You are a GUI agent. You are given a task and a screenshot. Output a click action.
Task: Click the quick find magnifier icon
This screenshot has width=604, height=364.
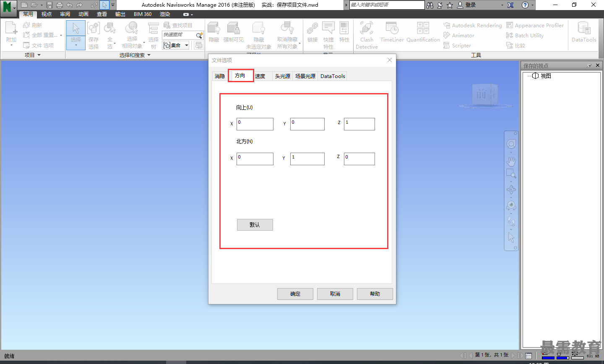[200, 35]
